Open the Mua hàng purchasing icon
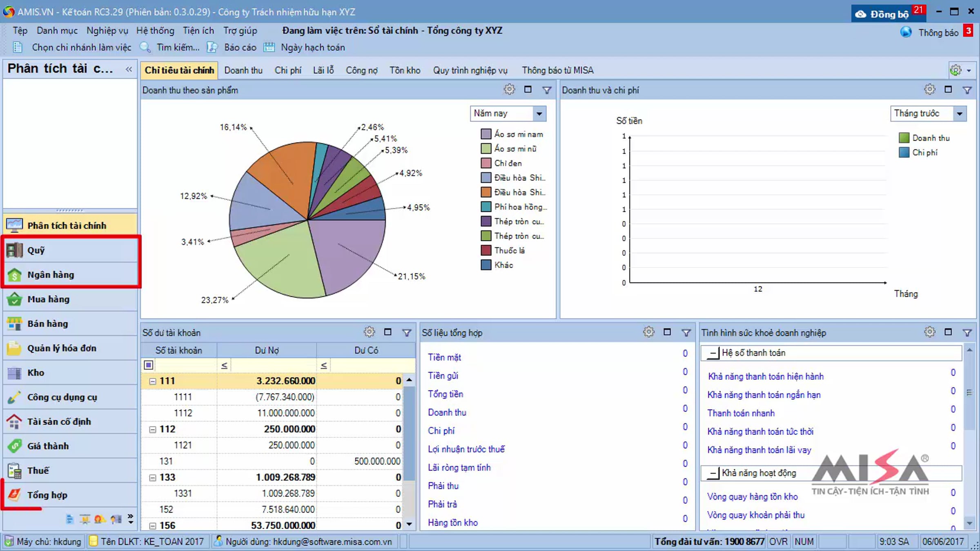980x551 pixels. (15, 299)
